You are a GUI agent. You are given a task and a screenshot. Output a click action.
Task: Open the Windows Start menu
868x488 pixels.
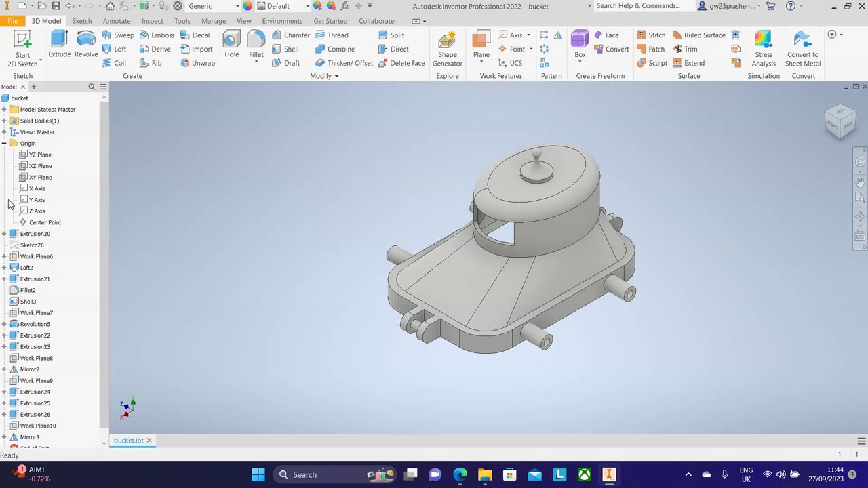click(258, 474)
